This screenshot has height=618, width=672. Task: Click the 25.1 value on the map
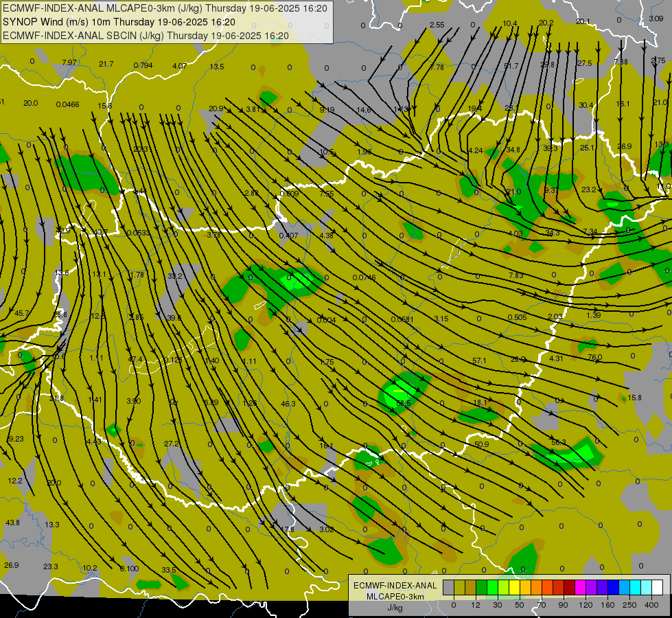pos(587,148)
